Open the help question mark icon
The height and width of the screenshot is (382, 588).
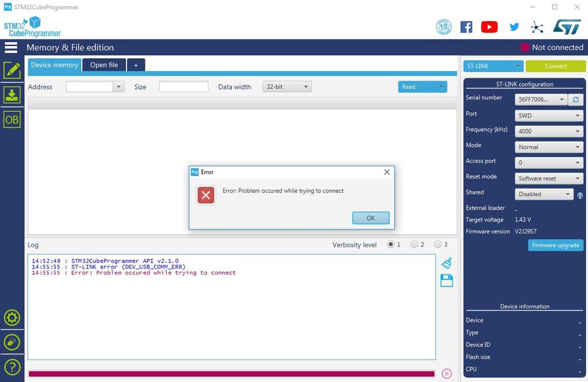12,367
